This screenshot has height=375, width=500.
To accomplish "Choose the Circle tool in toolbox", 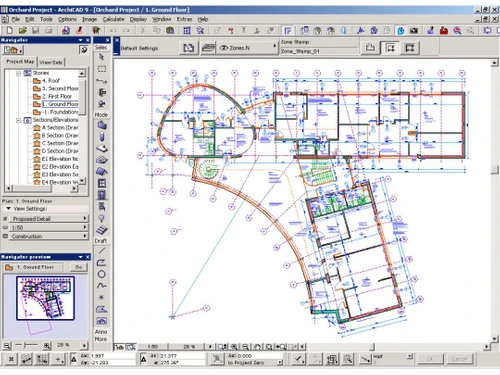I will (101, 274).
